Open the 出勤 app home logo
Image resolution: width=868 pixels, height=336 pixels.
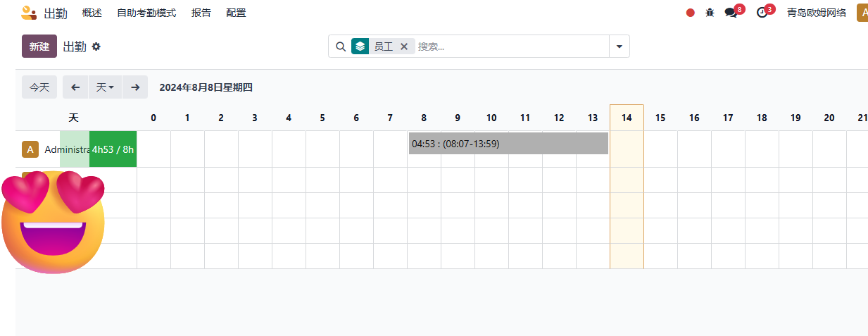coord(29,13)
